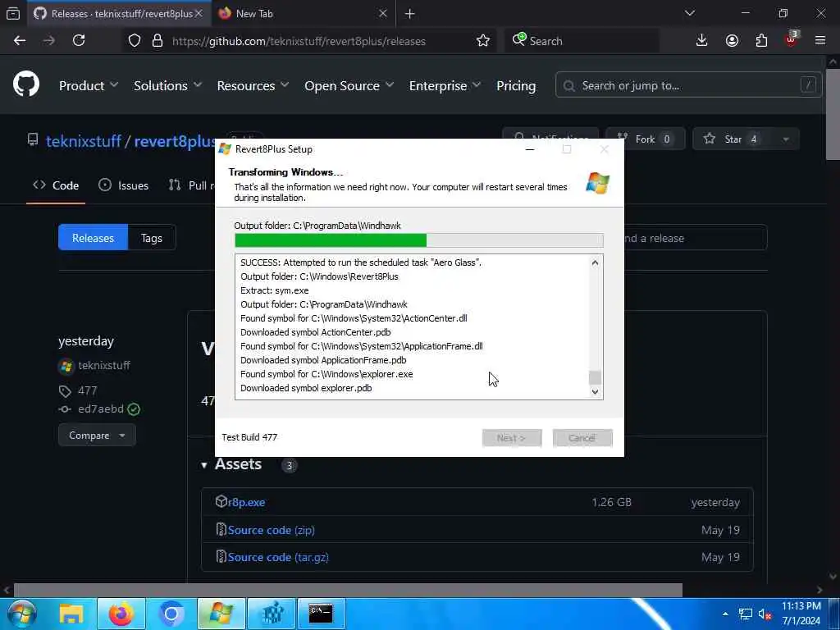Open the Compare dropdown button

point(97,436)
